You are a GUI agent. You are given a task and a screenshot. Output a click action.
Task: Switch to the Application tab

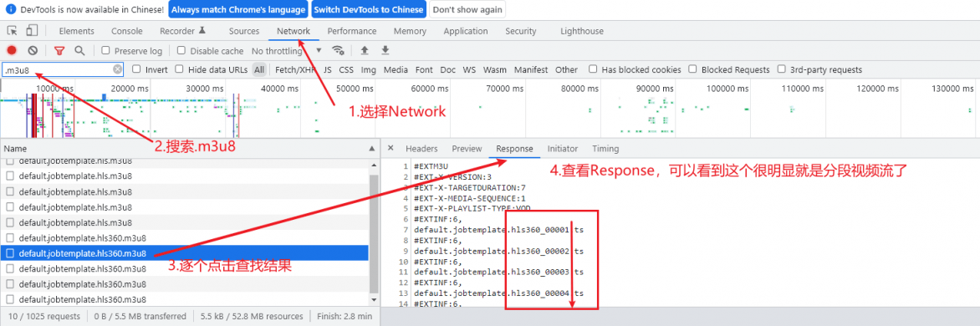466,31
